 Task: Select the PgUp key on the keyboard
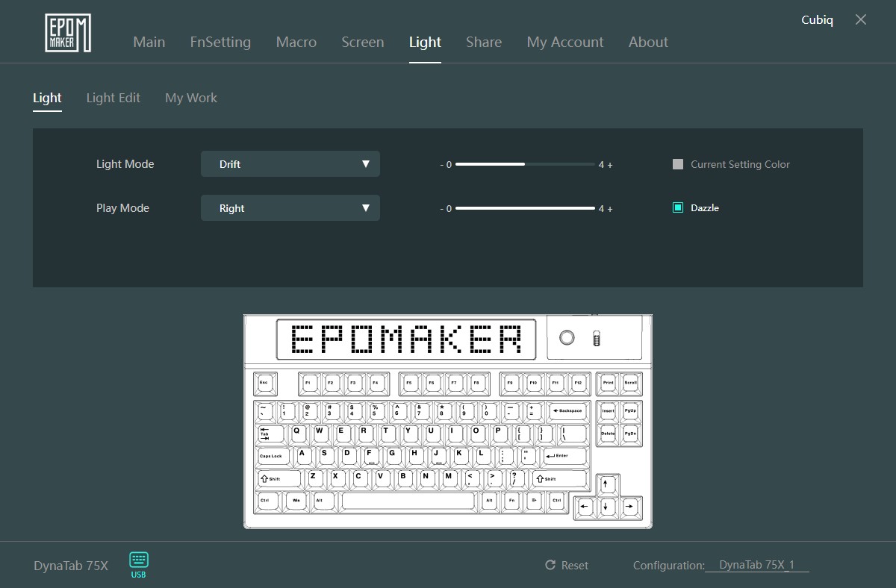pos(631,411)
